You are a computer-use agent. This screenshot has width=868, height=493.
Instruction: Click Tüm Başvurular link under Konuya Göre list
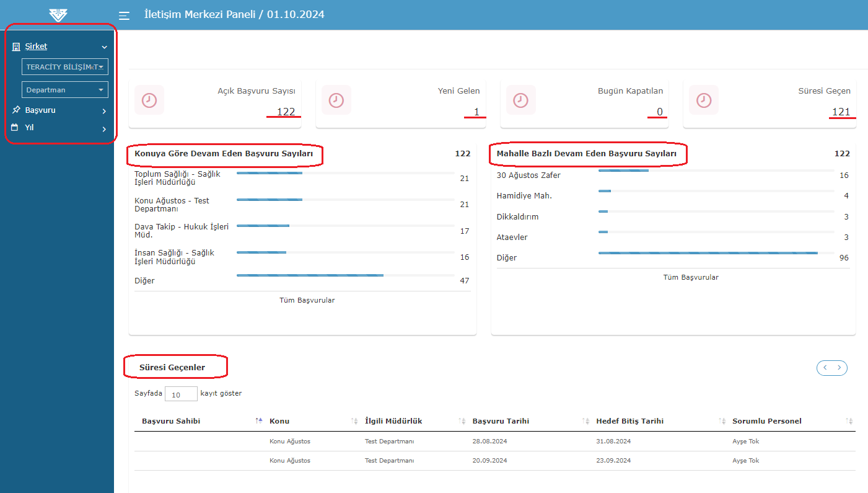click(x=307, y=300)
